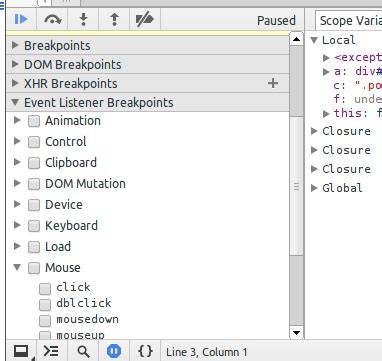The height and width of the screenshot is (361, 382).
Task: Check the Device breakpoint category
Action: (x=34, y=205)
